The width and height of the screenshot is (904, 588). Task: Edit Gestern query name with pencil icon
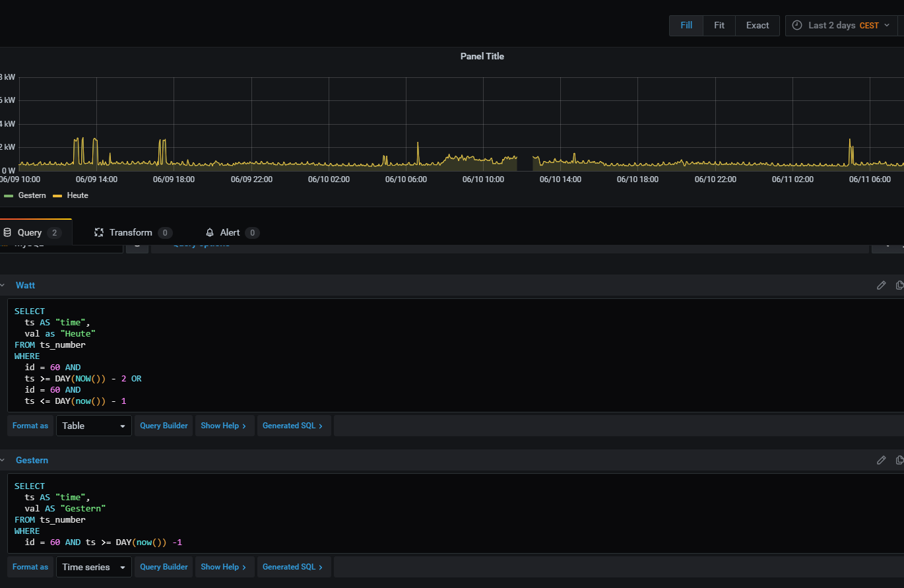[881, 460]
